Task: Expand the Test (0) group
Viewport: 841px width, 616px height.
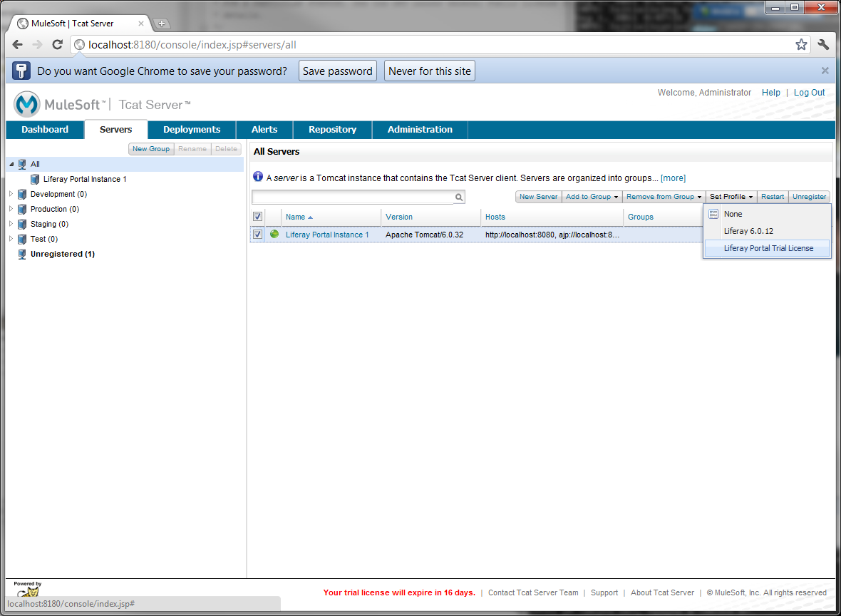Action: coord(11,239)
